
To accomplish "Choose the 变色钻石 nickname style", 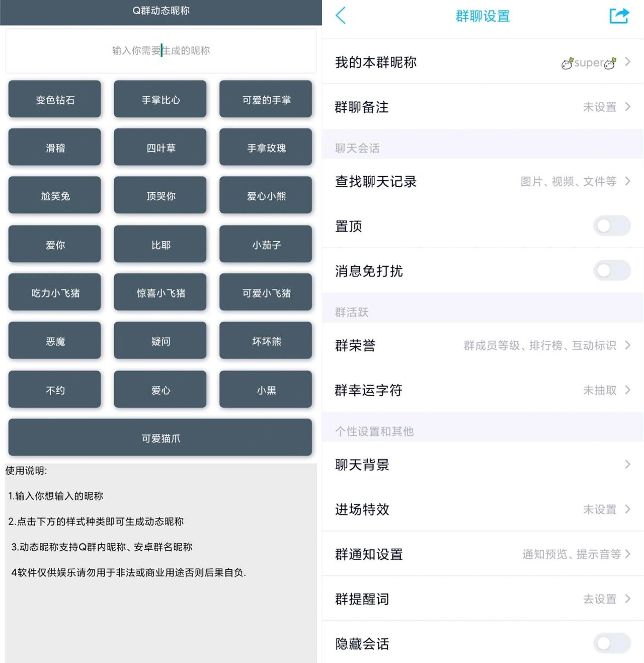I will coord(55,100).
